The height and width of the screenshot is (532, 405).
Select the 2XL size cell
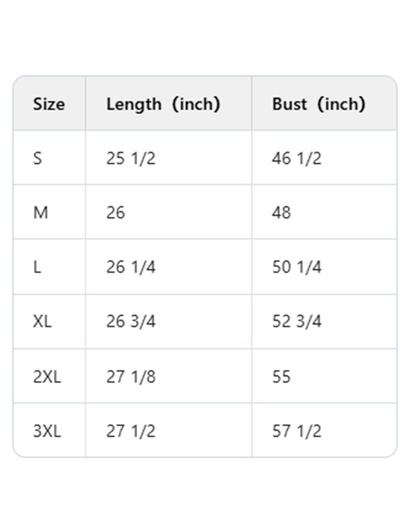(x=47, y=376)
